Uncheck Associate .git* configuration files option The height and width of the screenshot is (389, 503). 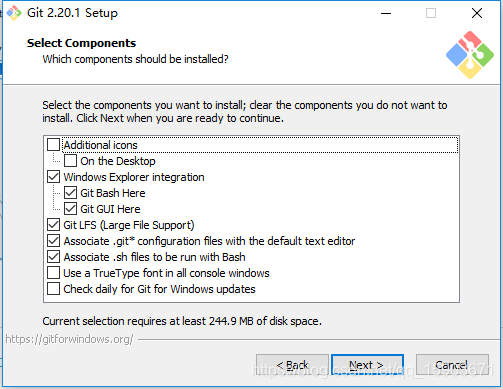[x=53, y=241]
